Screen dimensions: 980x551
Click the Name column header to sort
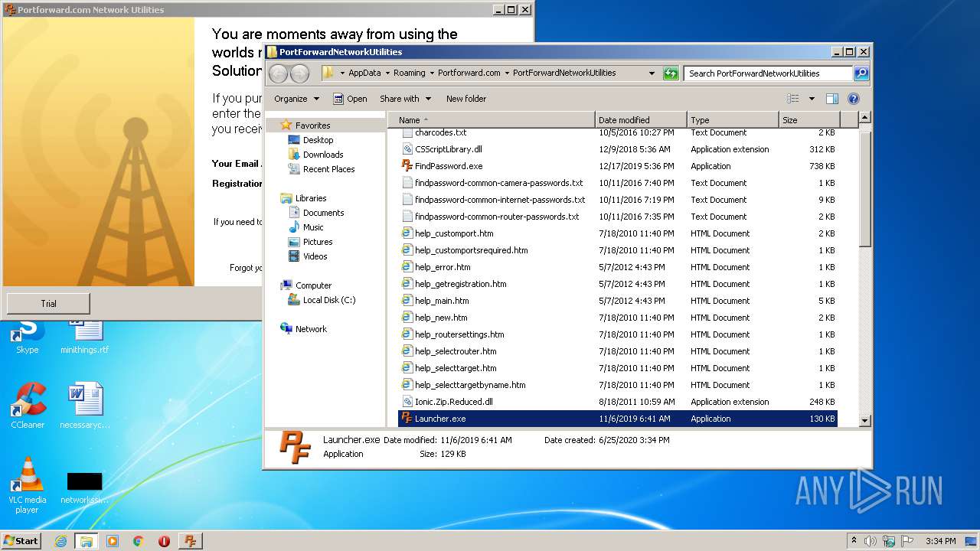(x=492, y=120)
